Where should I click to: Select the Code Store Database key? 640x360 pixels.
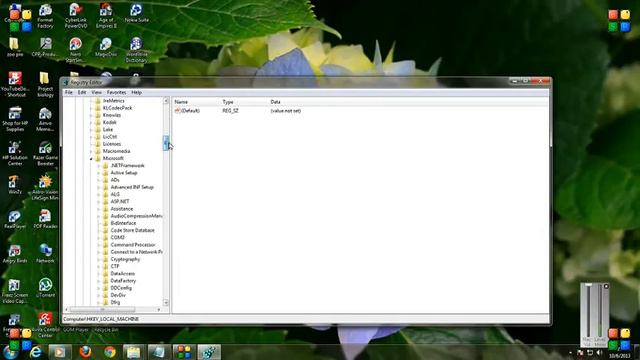tap(132, 230)
